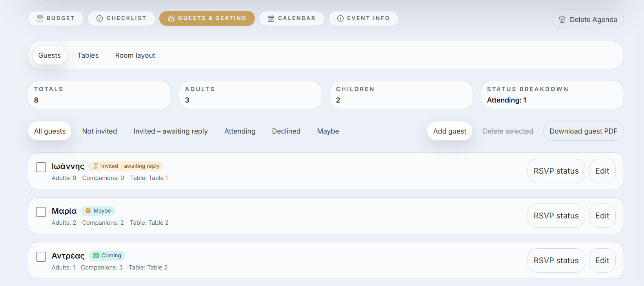Screen dimensions: 644x286
Task: Click the Budget wallet icon
Action: (40, 18)
